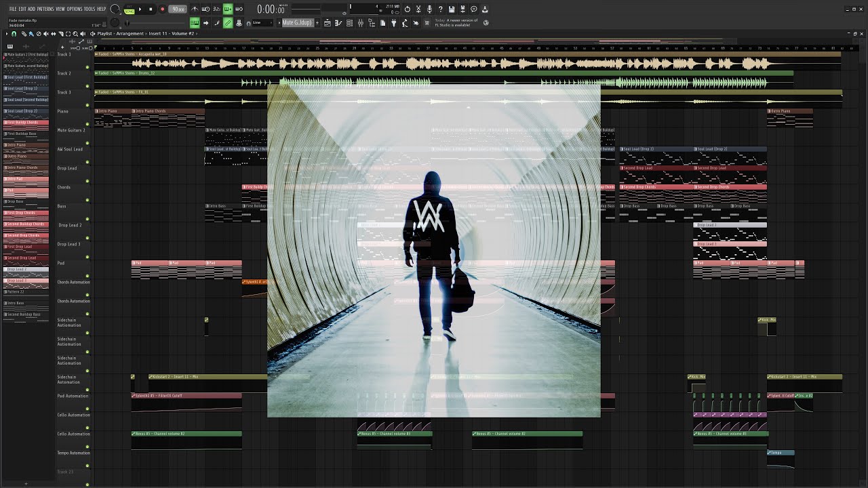The width and height of the screenshot is (868, 488).
Task: Open the FILE menu
Action: pos(13,9)
